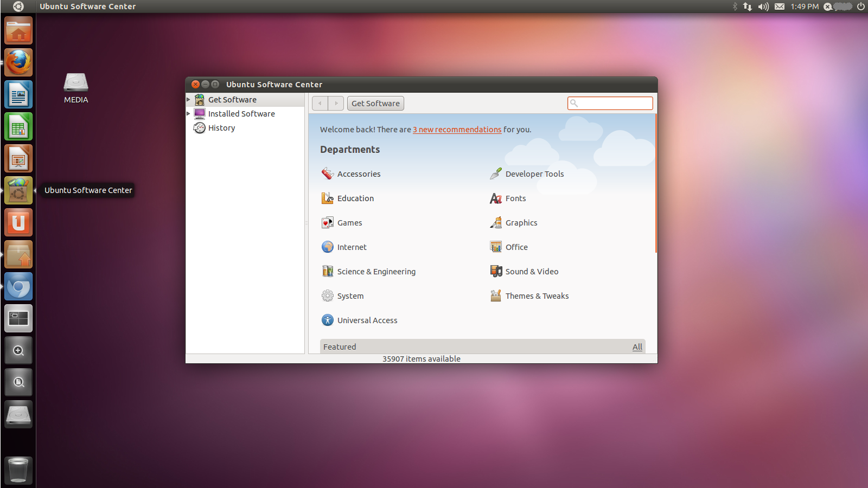Screen dimensions: 868x488
Task: Launch Firefox from the launcher
Action: pyautogui.click(x=18, y=62)
